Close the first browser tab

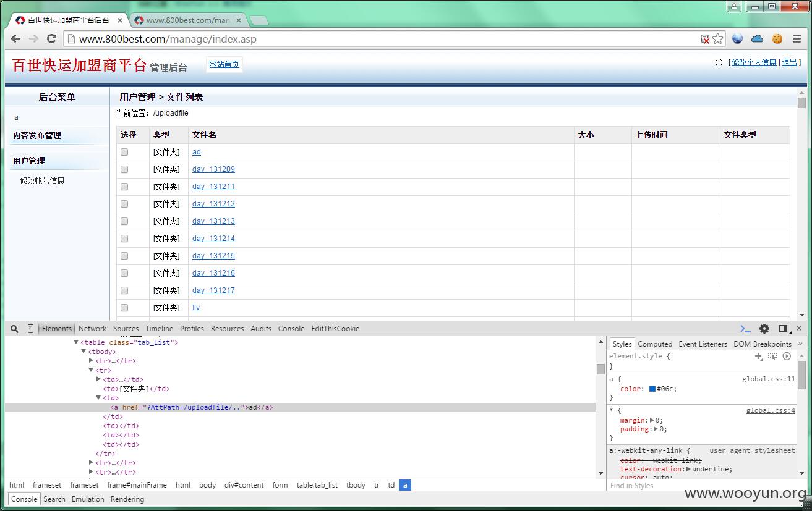click(120, 20)
